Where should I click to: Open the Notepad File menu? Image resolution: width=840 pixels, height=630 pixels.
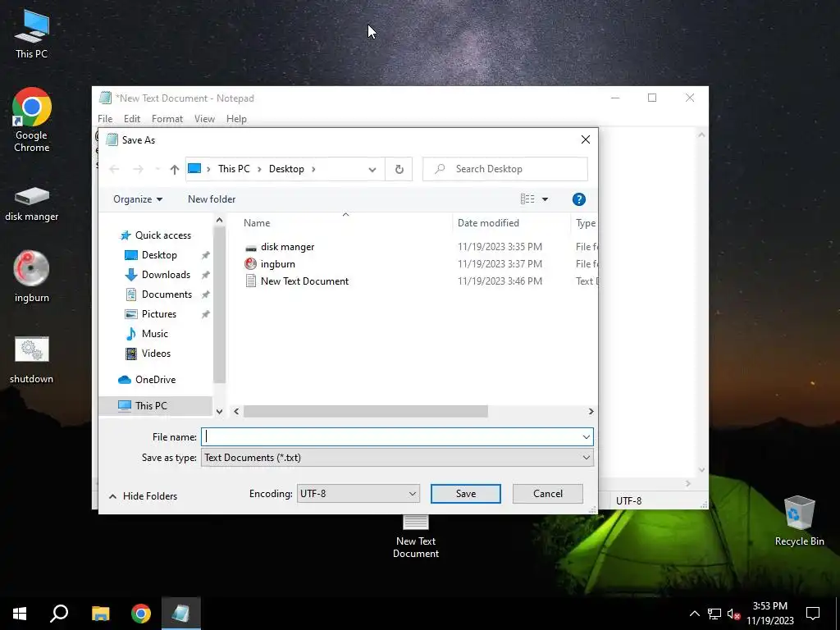pos(105,119)
